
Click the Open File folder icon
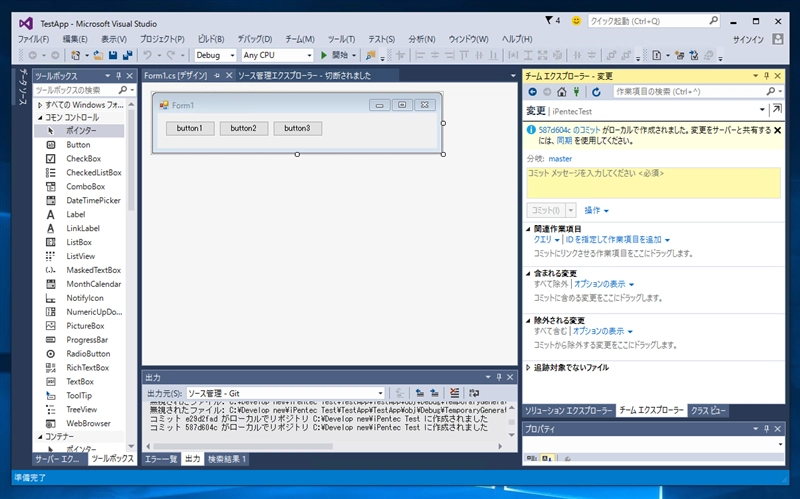pyautogui.click(x=98, y=55)
